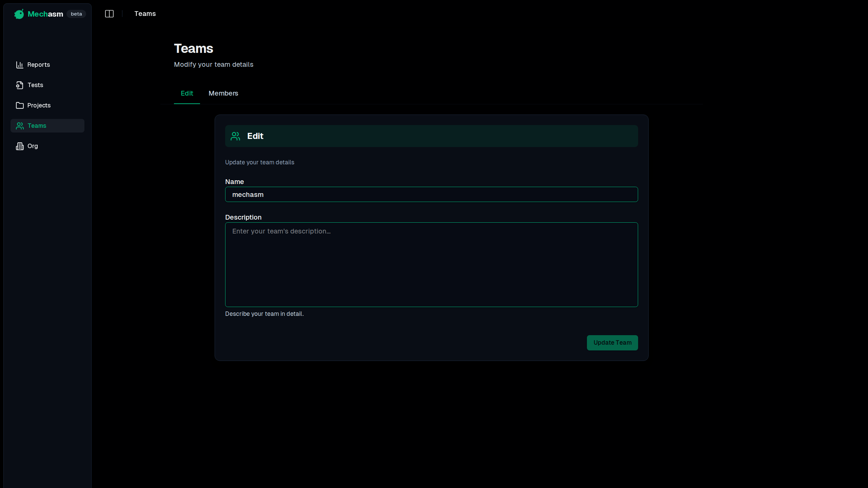Toggle the sidebar panel icon in header

pos(109,14)
